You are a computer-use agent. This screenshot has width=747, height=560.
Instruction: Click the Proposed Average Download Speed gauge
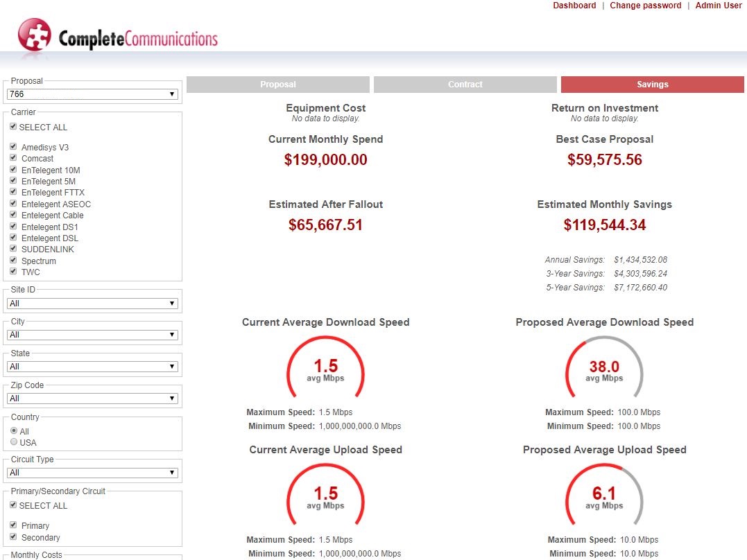[x=604, y=367]
